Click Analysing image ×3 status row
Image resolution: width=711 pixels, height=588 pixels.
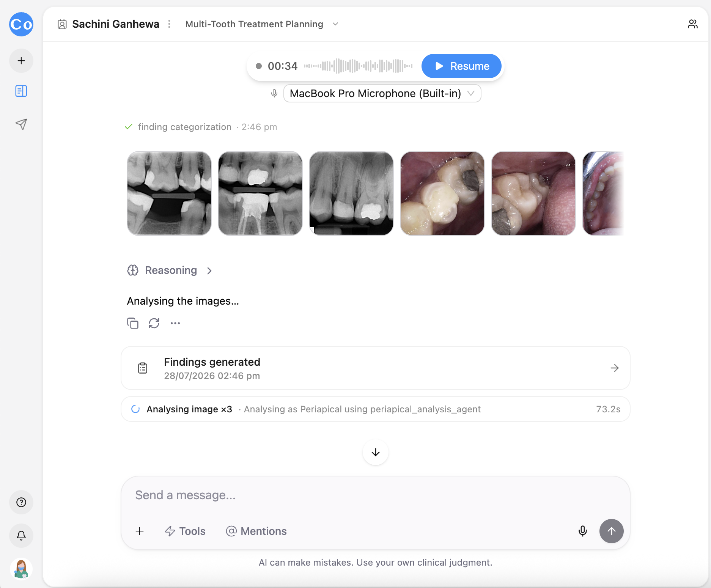pyautogui.click(x=376, y=409)
